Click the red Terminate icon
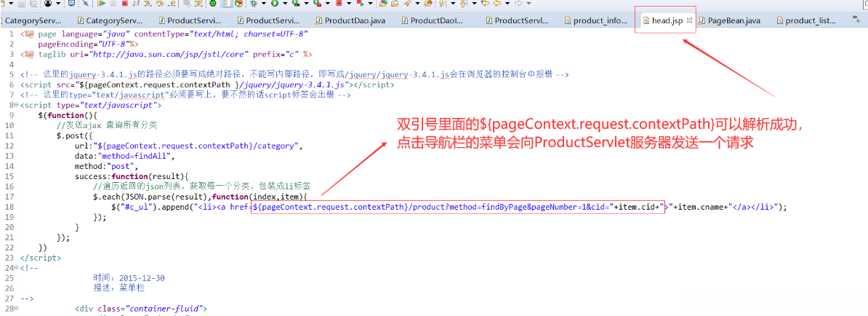Viewport: 868px width, 316px height. click(x=125, y=4)
